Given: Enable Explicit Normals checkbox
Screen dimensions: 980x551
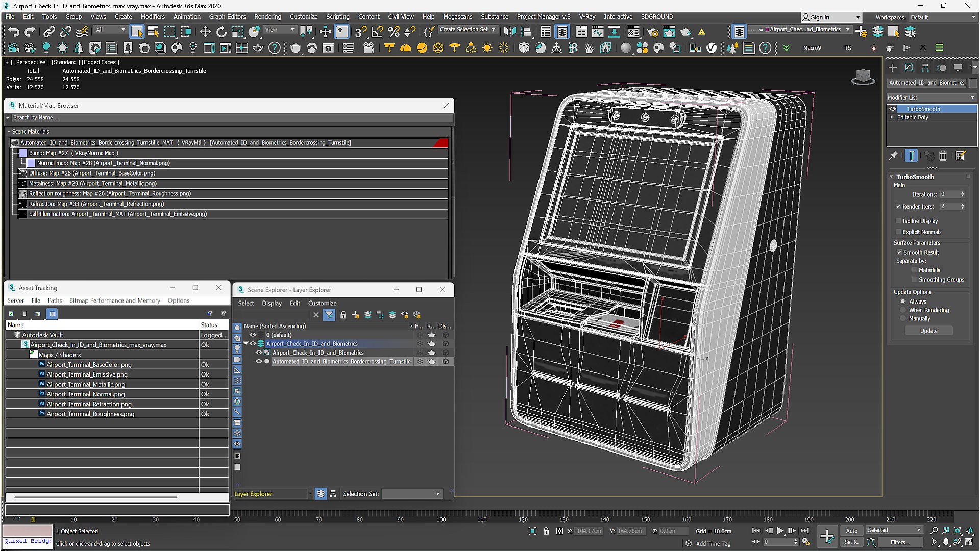Looking at the screenshot, I should [x=898, y=232].
